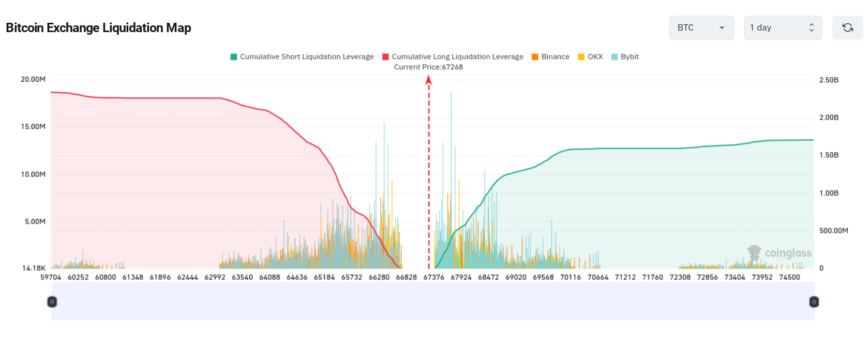
Task: Click the yellow OKX legend swatch
Action: (581, 57)
